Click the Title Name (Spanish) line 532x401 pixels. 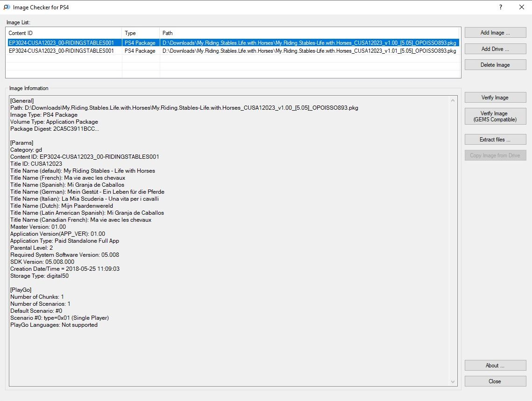click(67, 185)
